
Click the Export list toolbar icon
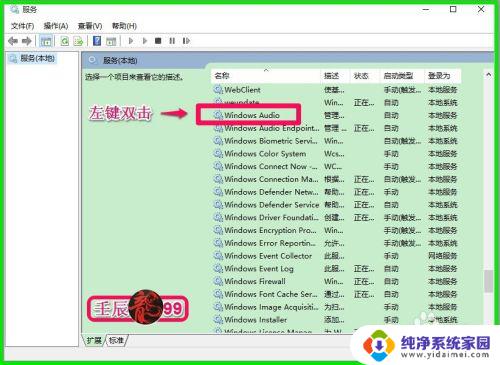point(78,41)
